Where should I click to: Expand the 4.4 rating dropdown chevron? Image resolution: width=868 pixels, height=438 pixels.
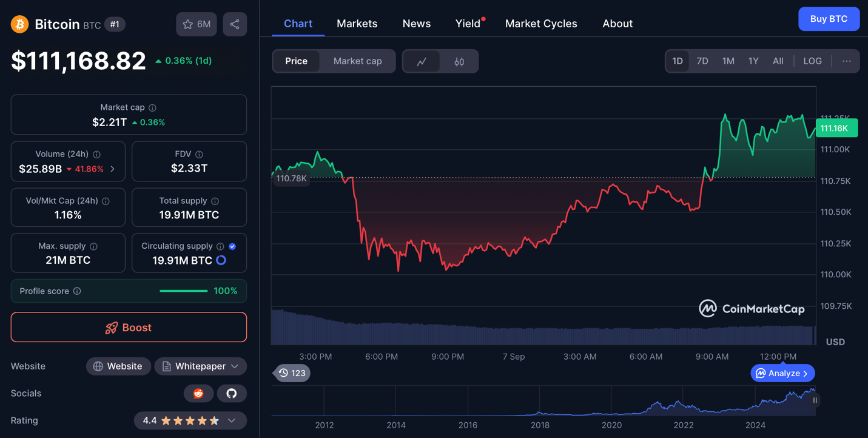tap(232, 421)
